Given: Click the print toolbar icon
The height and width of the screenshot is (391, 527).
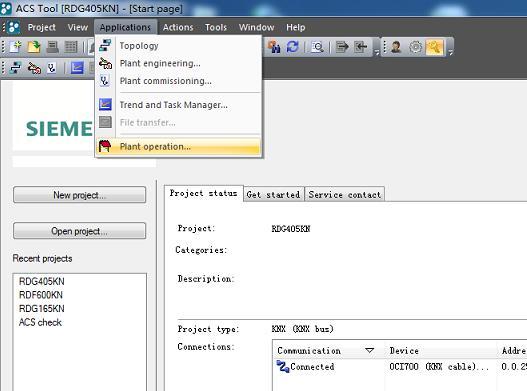Looking at the screenshot, I should pyautogui.click(x=52, y=47).
